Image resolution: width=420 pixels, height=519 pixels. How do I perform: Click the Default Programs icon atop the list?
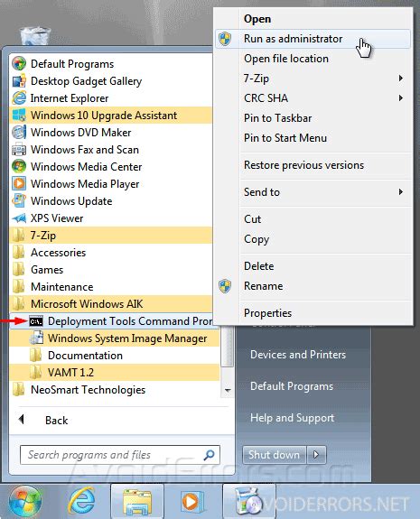point(19,63)
